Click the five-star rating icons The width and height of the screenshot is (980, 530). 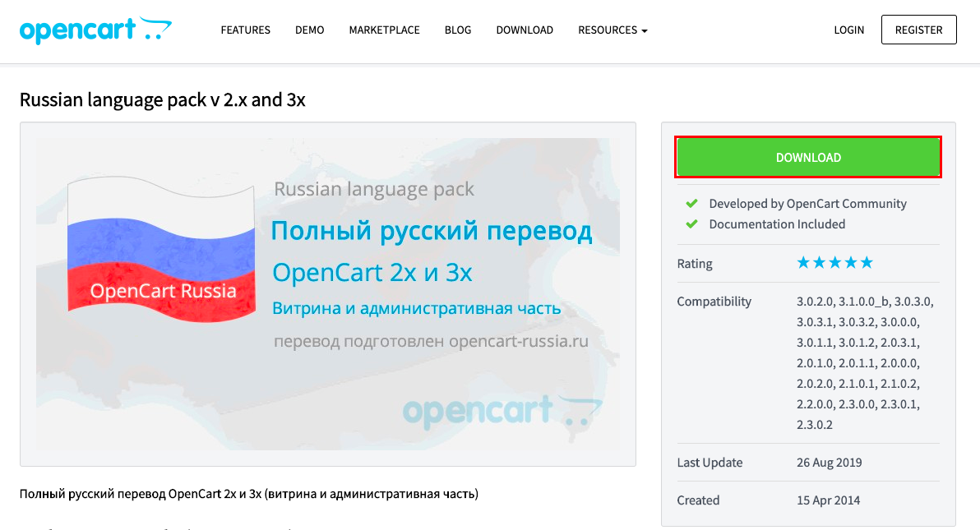tap(835, 262)
